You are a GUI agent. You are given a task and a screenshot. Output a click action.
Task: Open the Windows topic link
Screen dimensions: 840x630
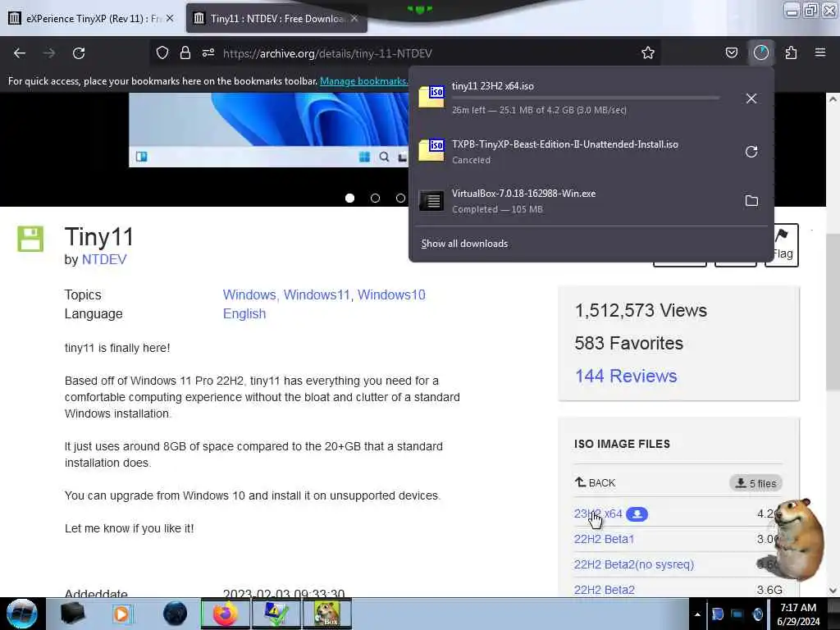point(249,295)
